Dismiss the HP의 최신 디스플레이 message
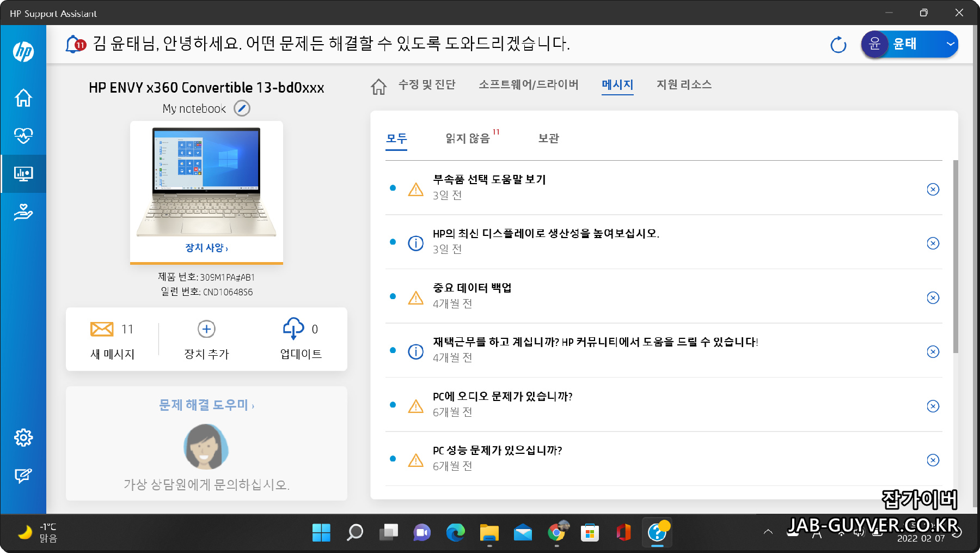The height and width of the screenshot is (553, 980). [933, 243]
